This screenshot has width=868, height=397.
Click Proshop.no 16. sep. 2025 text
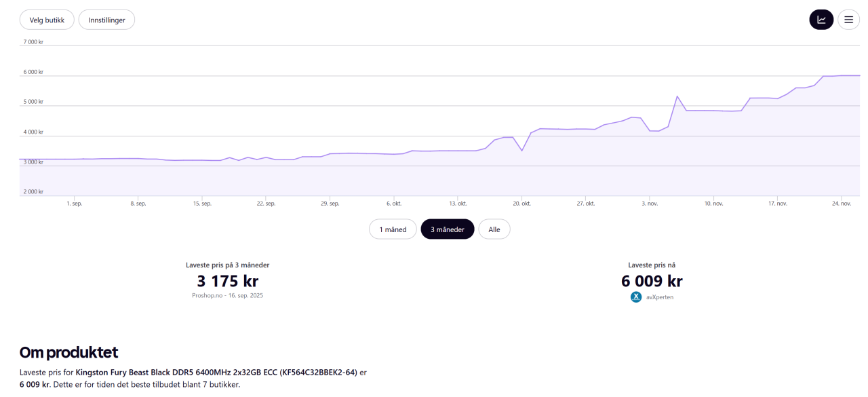pos(227,296)
